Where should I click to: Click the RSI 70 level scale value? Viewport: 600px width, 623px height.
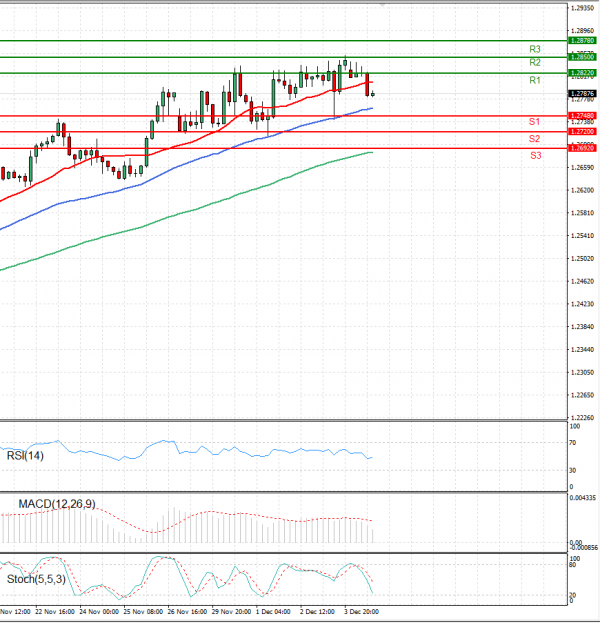coord(574,441)
